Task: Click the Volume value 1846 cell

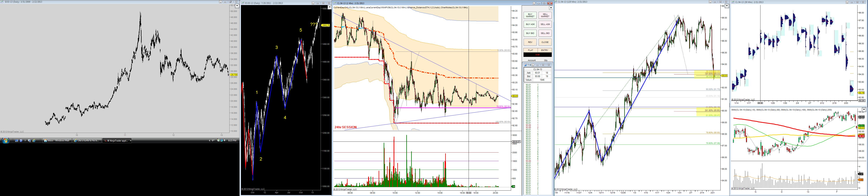Action: click(x=542, y=80)
